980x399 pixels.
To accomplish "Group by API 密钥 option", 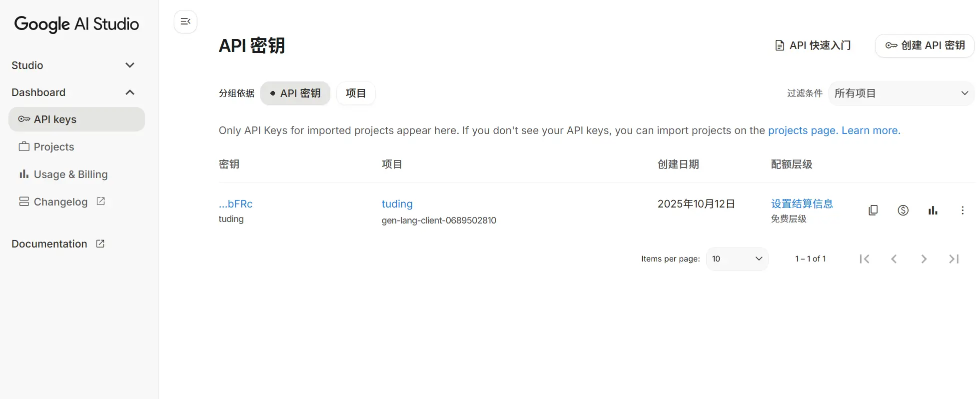I will [x=295, y=93].
